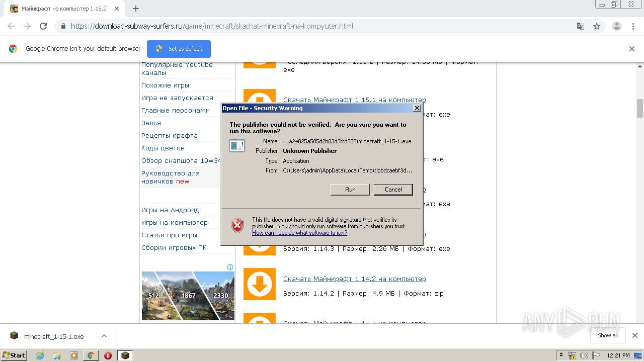Click the ad info icon above the banner
644x362 pixels.
(x=230, y=267)
